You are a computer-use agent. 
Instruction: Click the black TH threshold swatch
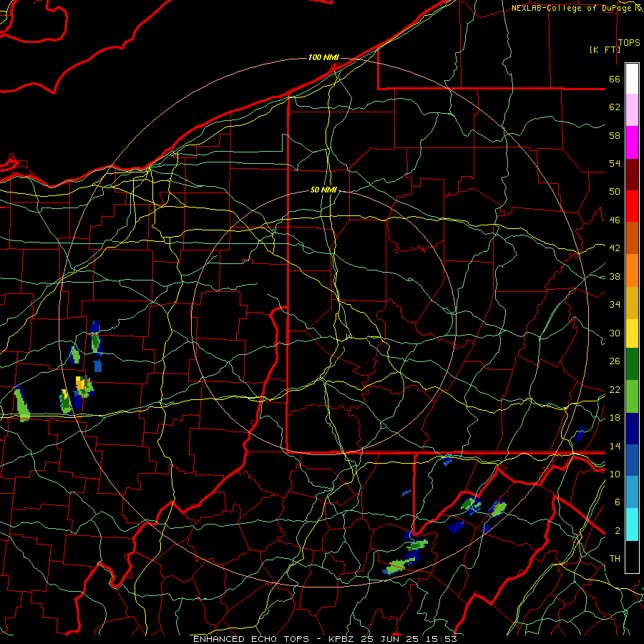pyautogui.click(x=632, y=557)
